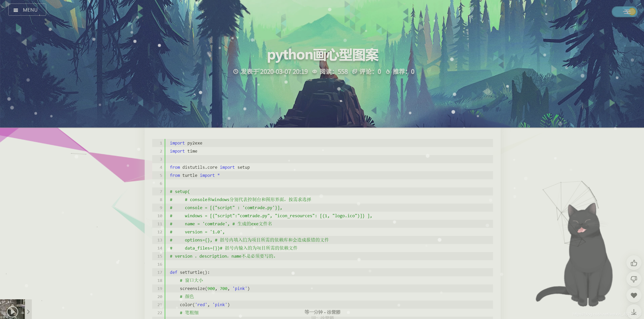Click the thumbs-up recommend icon

click(x=634, y=263)
